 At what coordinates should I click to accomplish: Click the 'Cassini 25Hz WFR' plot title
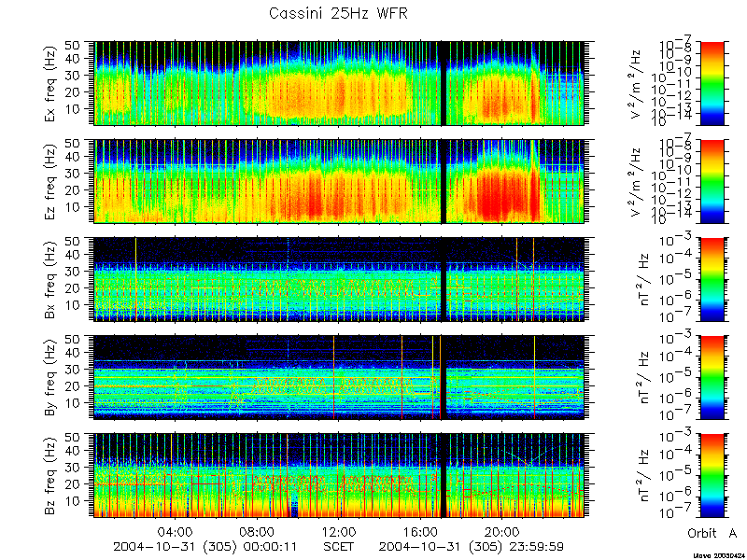coord(338,13)
